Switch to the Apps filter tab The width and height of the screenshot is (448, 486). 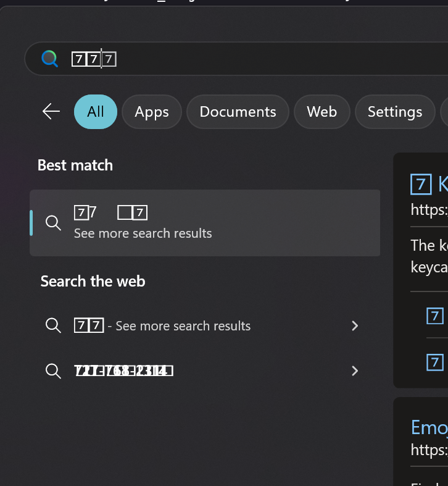(152, 112)
